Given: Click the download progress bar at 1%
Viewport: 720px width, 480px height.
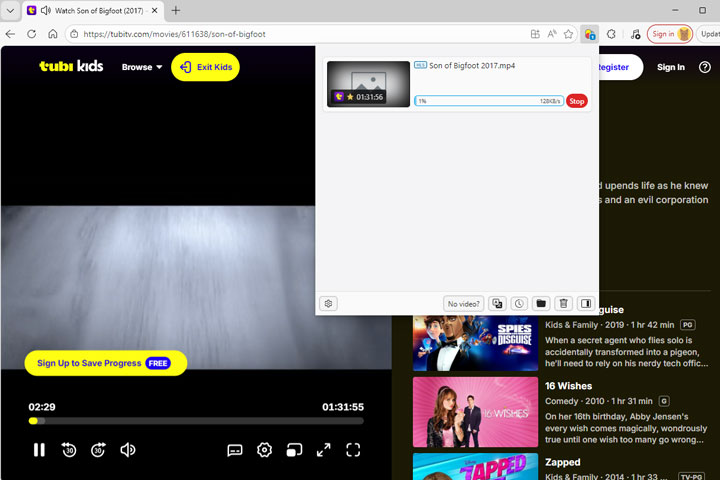Looking at the screenshot, I should pos(489,101).
